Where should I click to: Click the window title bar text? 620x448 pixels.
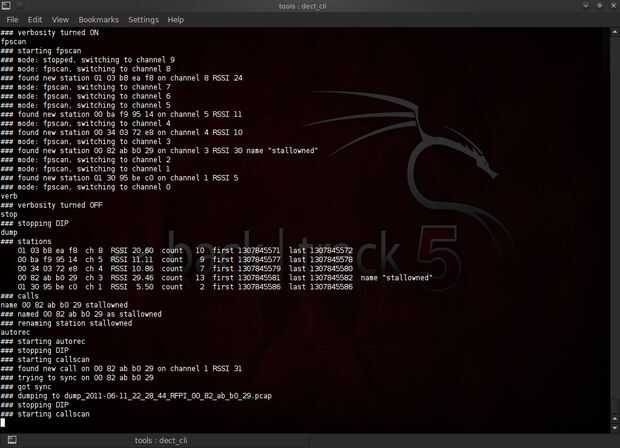pyautogui.click(x=302, y=6)
